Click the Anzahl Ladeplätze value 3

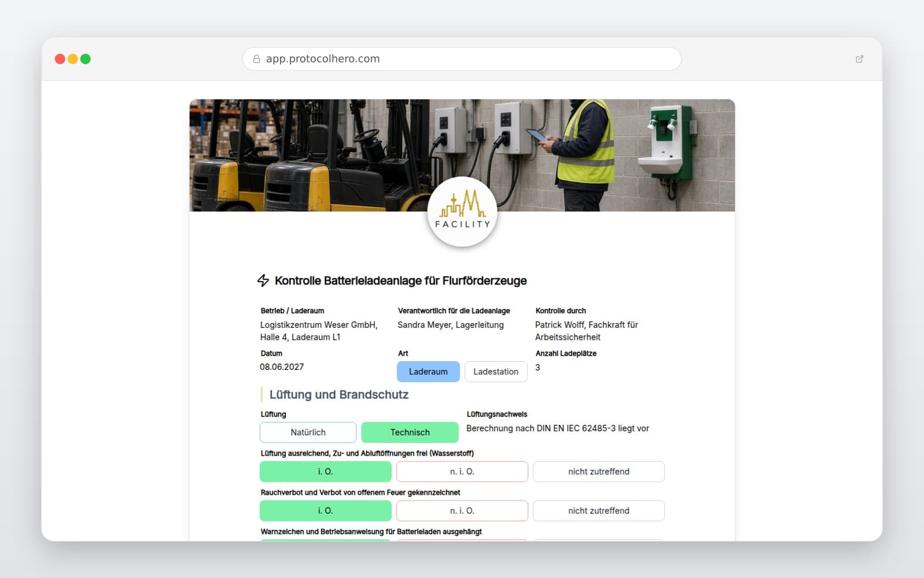538,368
